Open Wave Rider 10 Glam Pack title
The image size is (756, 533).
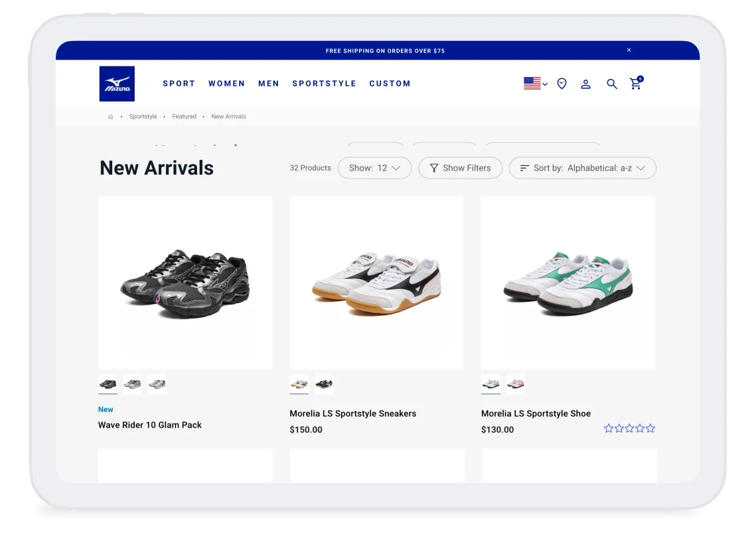click(x=150, y=425)
